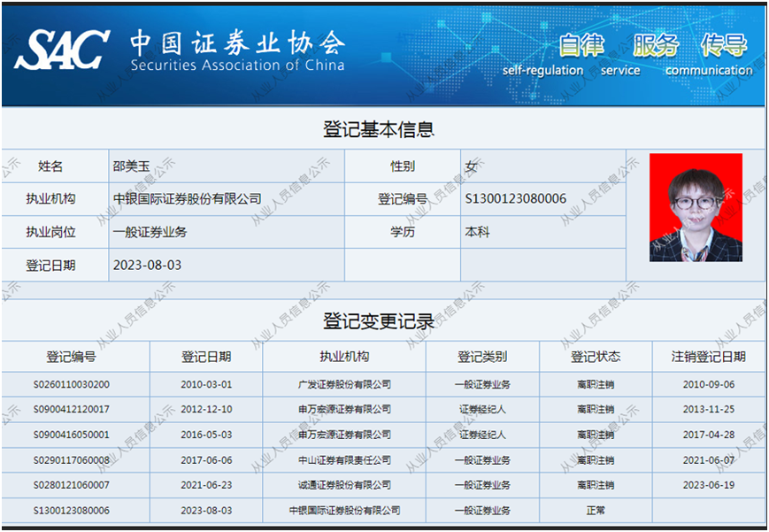Click the 学历 value 本科
The width and height of the screenshot is (769, 532).
coord(477,232)
